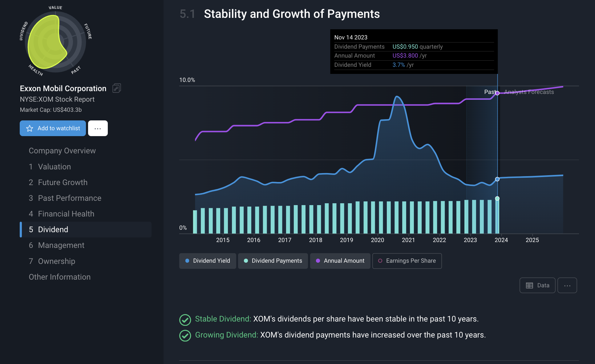Click the copy link icon next to Exxon Mobil Corporation
595x364 pixels.
117,88
